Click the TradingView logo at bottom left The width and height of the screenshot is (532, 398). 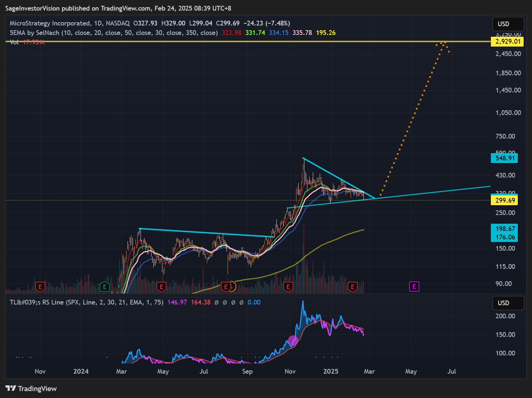click(x=31, y=389)
